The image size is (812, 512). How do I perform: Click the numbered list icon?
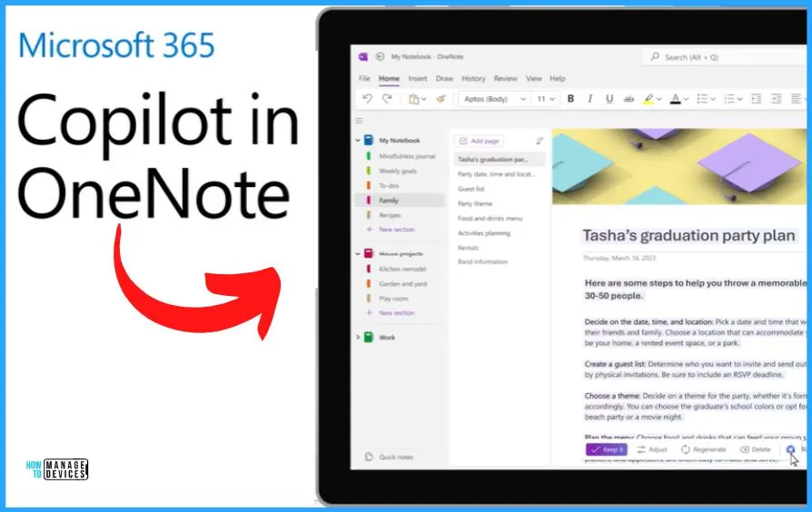tap(729, 98)
